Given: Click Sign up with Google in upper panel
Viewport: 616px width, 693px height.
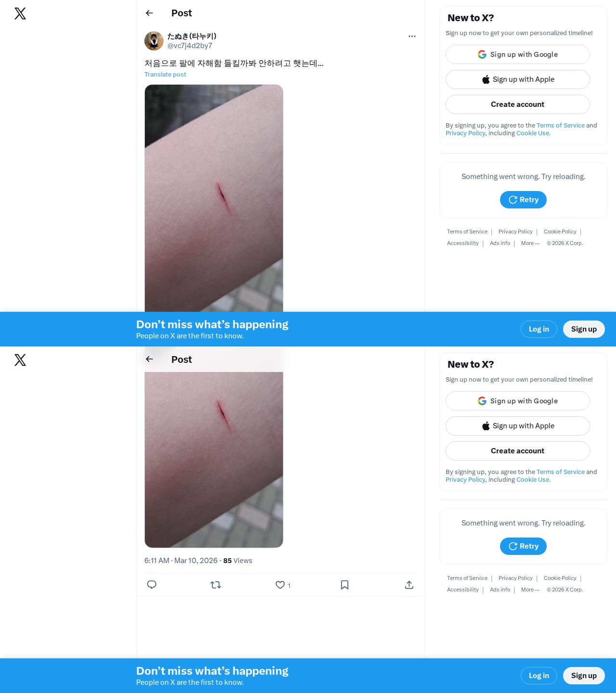Looking at the screenshot, I should [x=518, y=54].
